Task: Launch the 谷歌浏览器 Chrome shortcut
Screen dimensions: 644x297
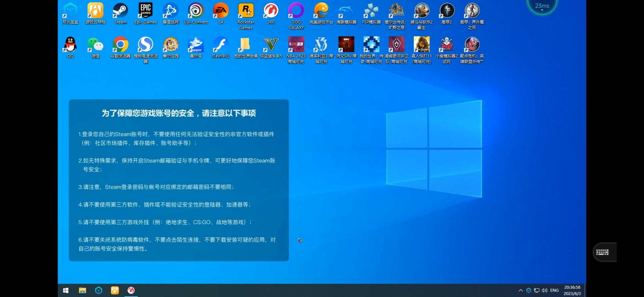Action: click(x=121, y=48)
